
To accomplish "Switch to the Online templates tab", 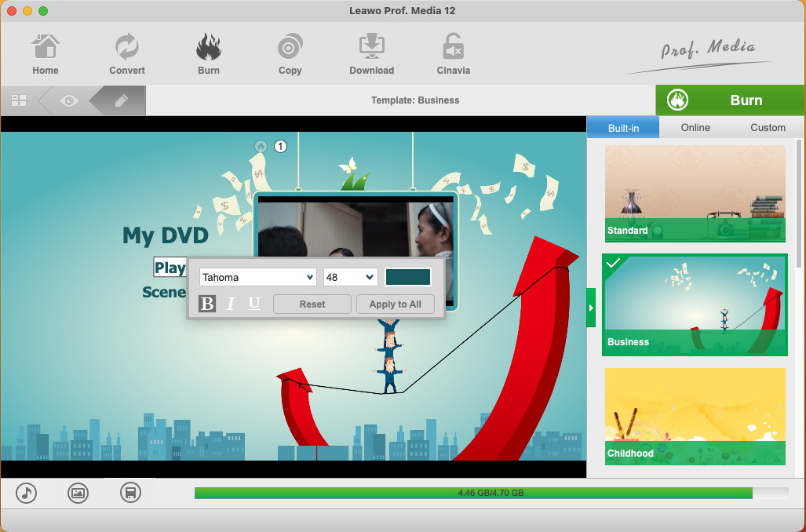I will pyautogui.click(x=695, y=127).
